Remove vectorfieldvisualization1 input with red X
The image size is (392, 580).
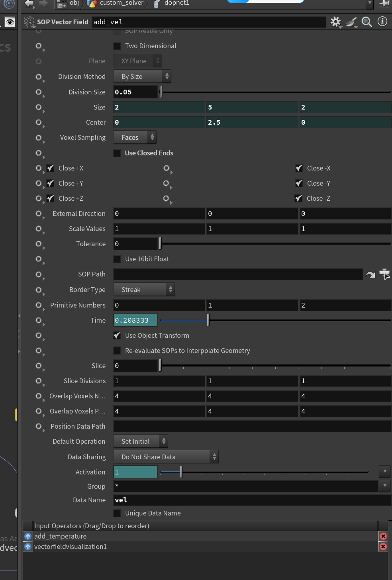pos(383,547)
